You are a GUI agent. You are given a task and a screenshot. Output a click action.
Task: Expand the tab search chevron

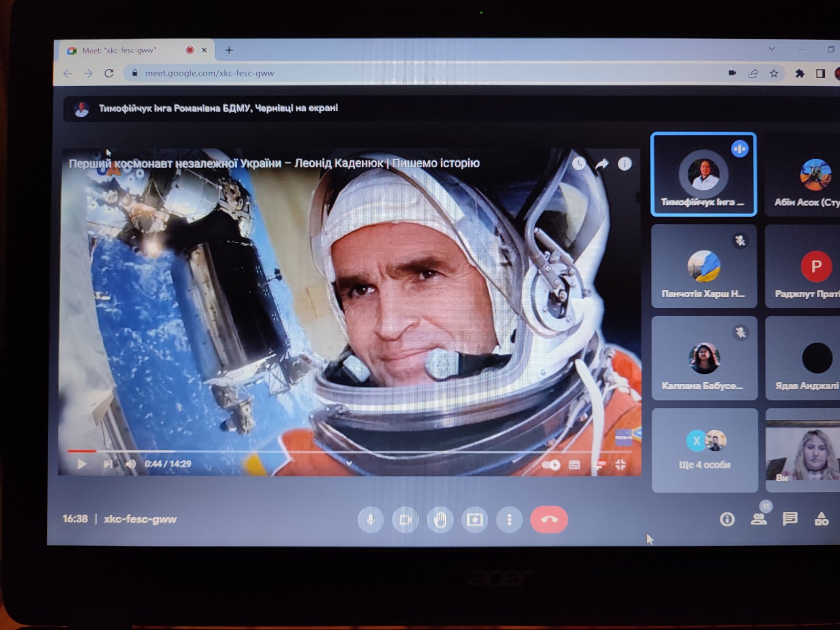coord(771,49)
